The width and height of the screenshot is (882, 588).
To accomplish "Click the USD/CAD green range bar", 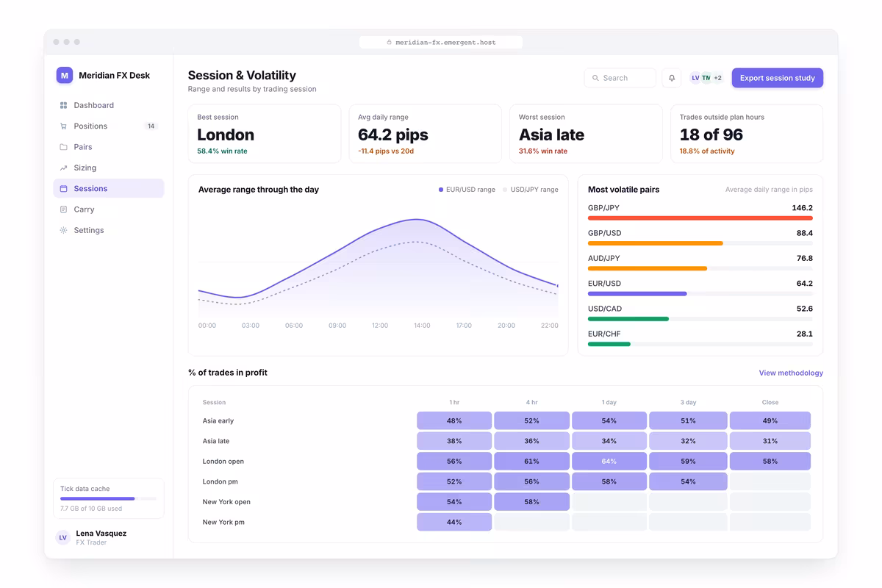I will point(628,319).
